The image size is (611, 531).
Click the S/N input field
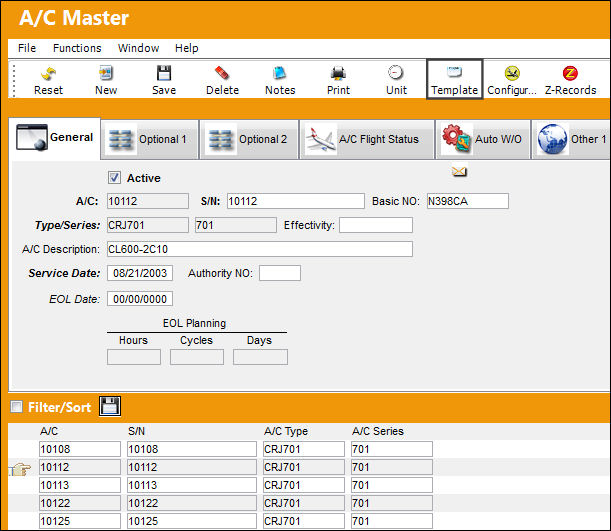(296, 201)
